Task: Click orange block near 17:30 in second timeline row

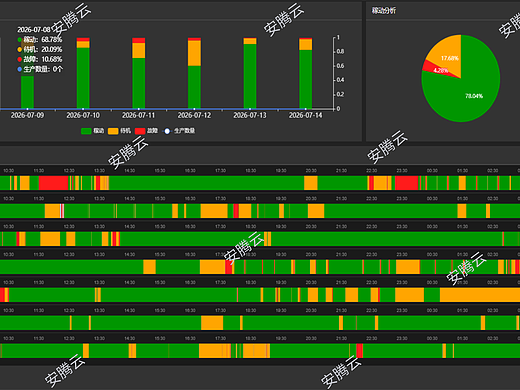Action: [214, 211]
